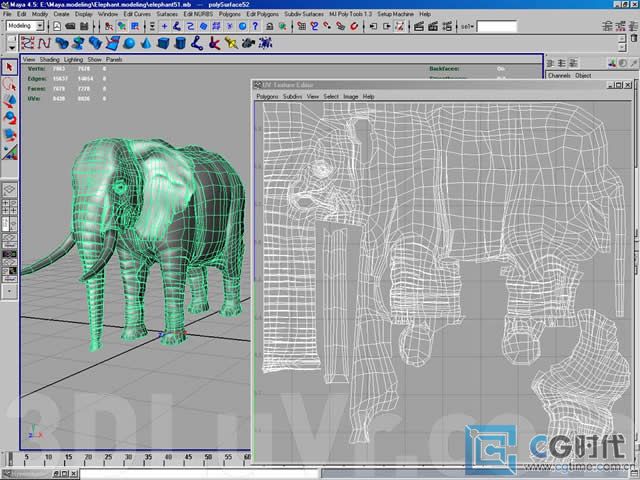640x480 pixels.
Task: Open the Lighting menu in viewport panel
Action: 73,59
